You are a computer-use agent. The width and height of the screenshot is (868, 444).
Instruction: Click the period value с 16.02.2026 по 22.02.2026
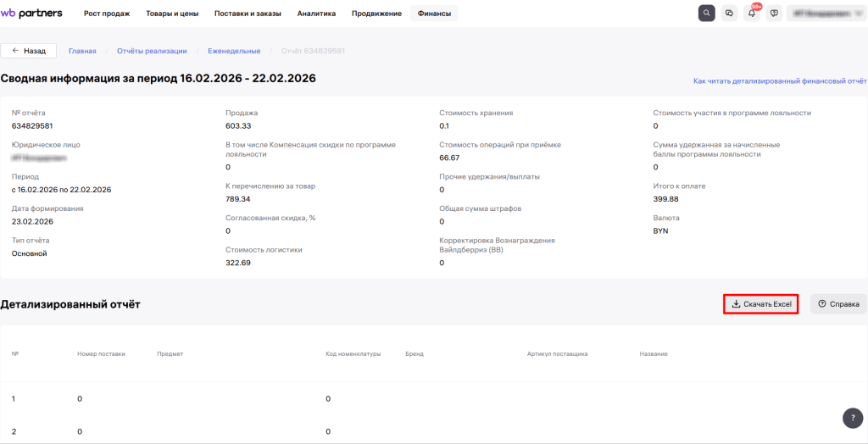pyautogui.click(x=61, y=189)
